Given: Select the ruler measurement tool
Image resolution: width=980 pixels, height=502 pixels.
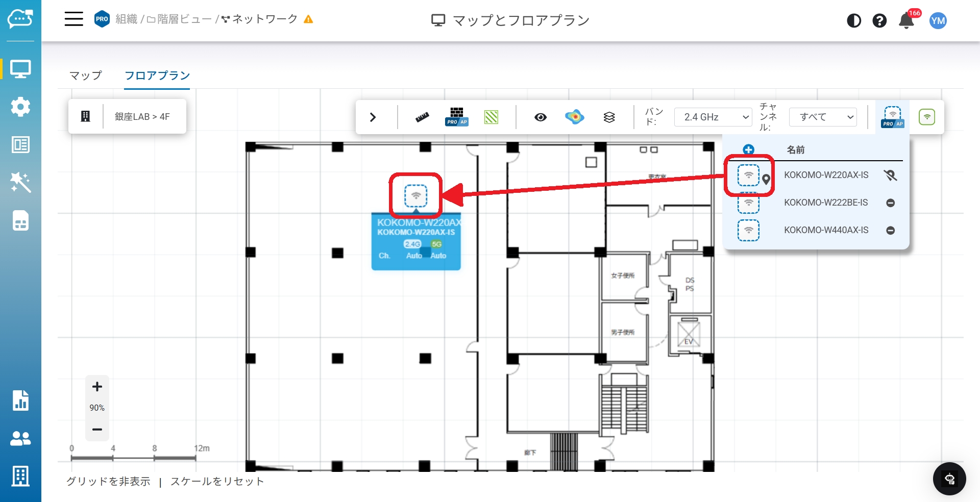Looking at the screenshot, I should tap(422, 117).
